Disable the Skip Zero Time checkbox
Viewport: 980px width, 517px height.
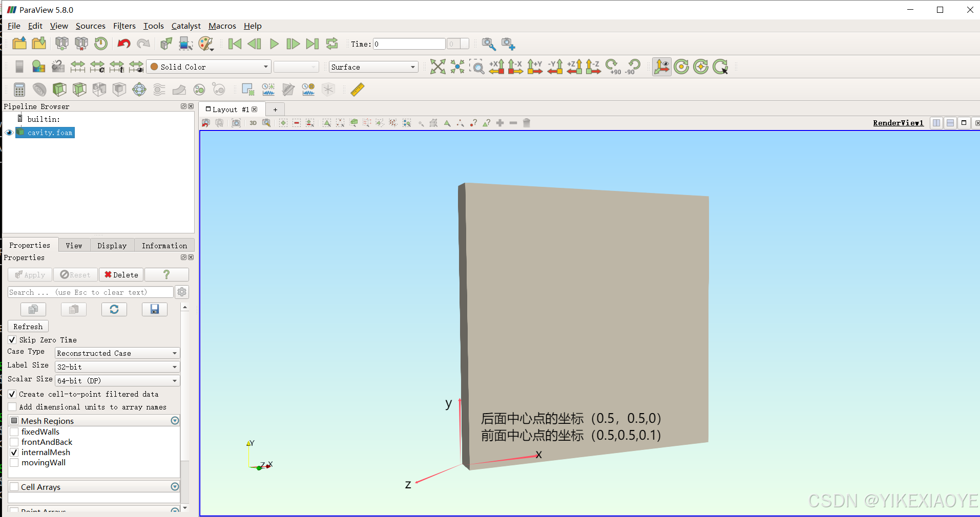(x=12, y=339)
